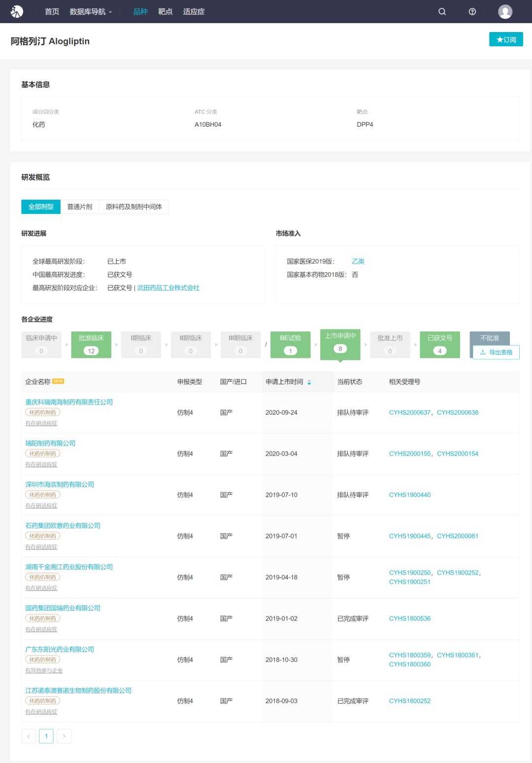Select II期临床 stage box
532x763 pixels.
191,344
